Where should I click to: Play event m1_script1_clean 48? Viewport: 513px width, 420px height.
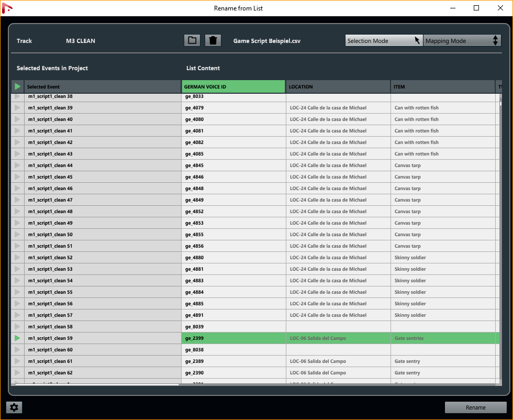coord(18,212)
